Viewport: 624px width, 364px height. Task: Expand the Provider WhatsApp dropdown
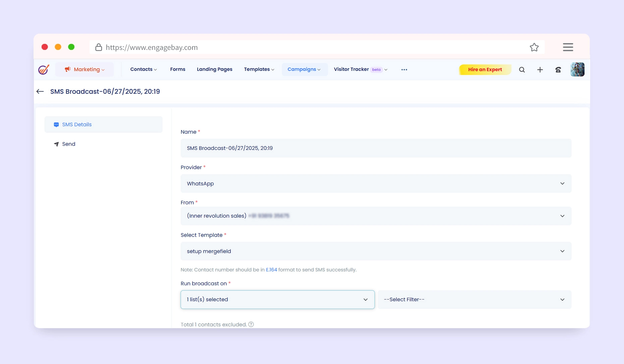[376, 184]
